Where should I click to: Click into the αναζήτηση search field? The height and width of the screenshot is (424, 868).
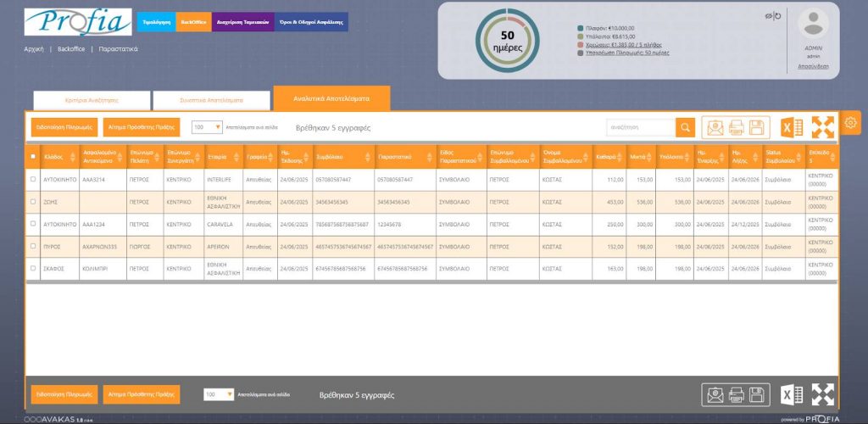click(x=640, y=127)
